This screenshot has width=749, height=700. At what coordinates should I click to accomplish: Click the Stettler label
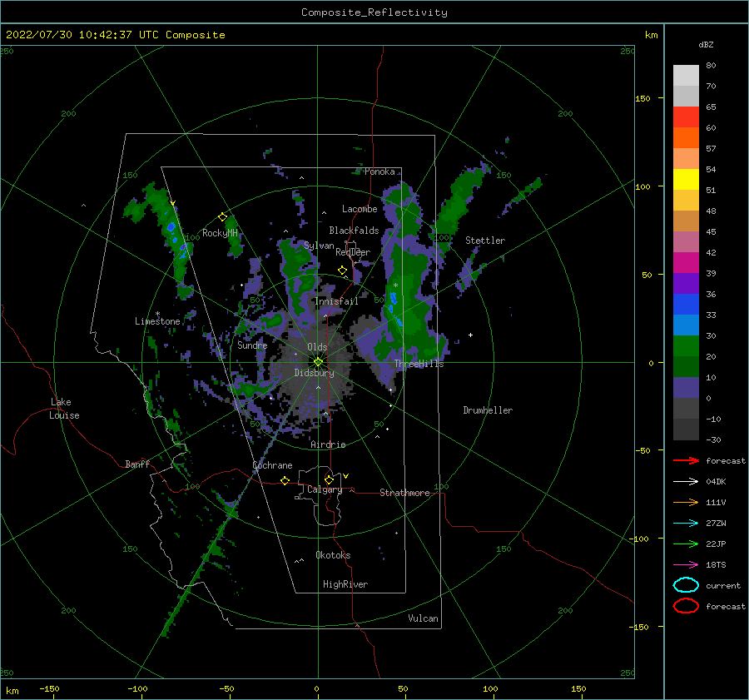click(x=485, y=241)
